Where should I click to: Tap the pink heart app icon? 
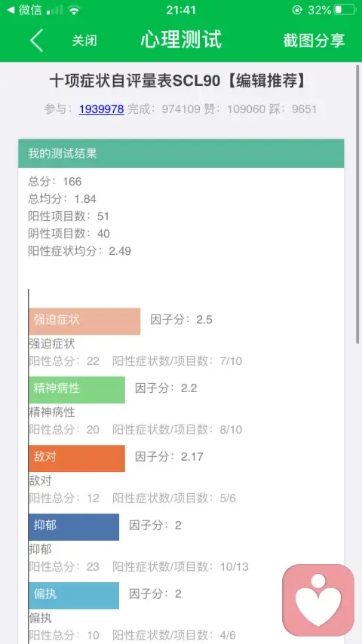tap(318, 600)
